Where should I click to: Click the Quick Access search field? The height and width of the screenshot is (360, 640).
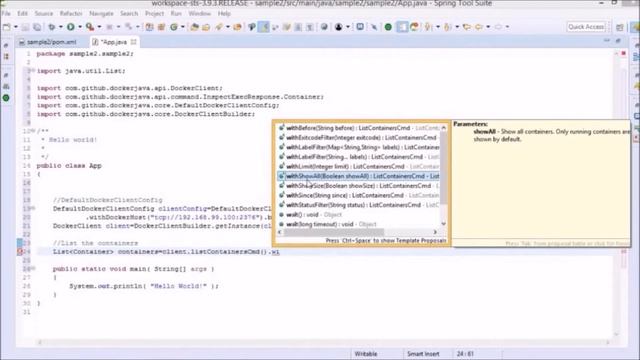pyautogui.click(x=586, y=27)
